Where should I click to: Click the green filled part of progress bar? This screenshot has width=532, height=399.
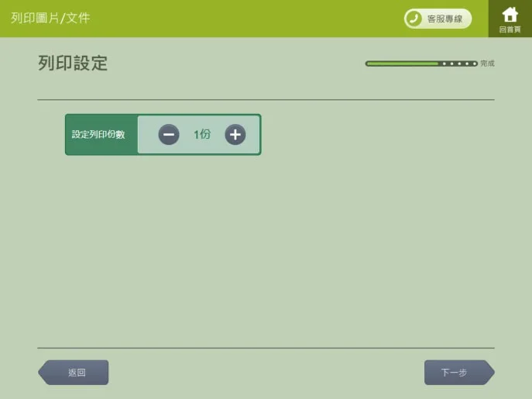click(x=403, y=64)
